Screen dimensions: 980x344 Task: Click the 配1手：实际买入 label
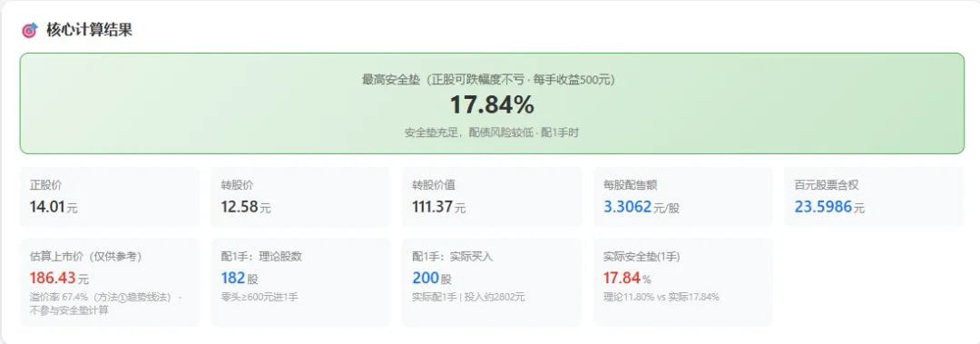pos(453,257)
